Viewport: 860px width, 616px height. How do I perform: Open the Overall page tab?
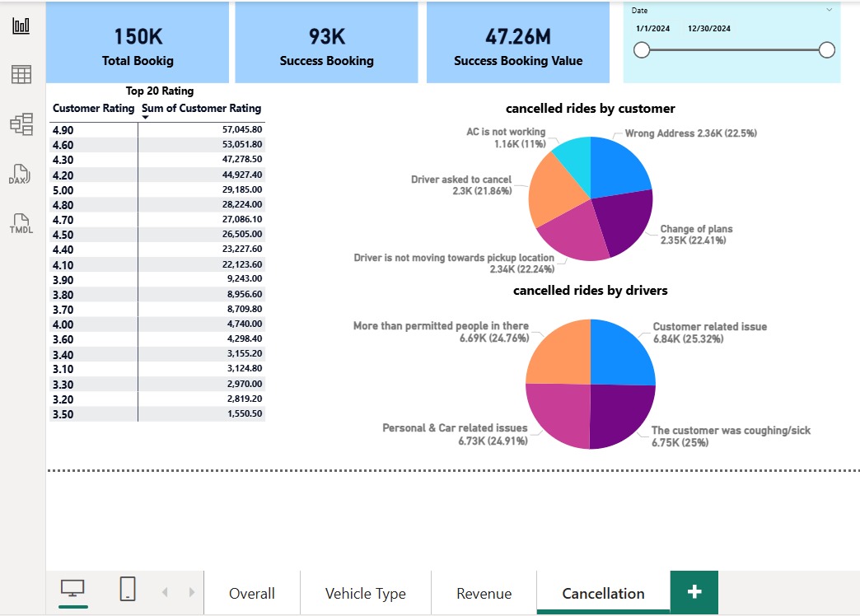pos(252,593)
